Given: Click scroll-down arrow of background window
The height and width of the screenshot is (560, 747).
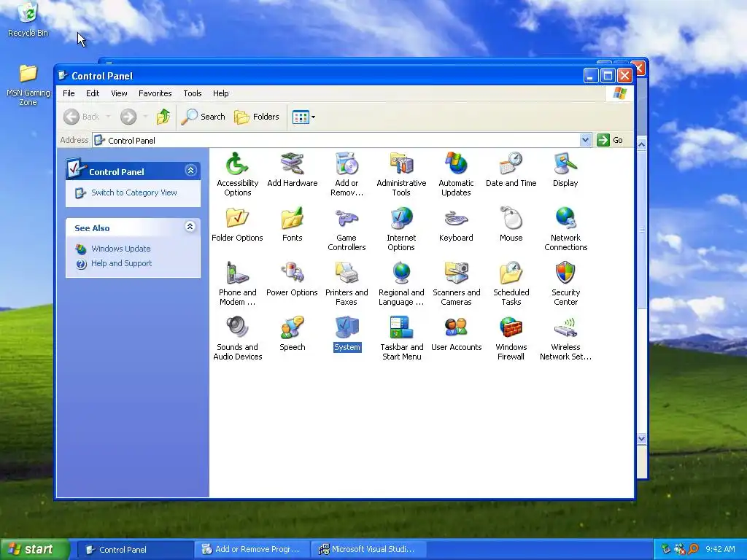Looking at the screenshot, I should click(642, 438).
